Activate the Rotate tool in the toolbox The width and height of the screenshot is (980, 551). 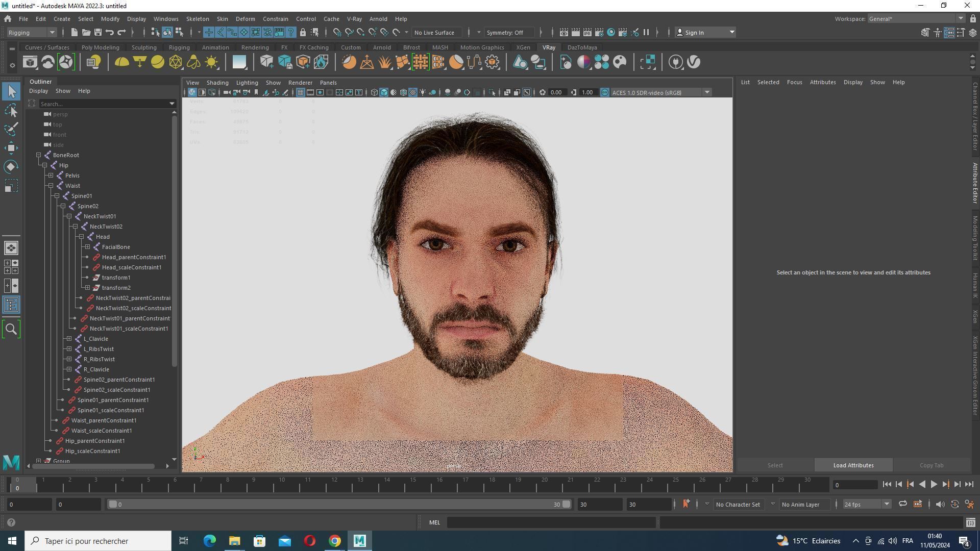pyautogui.click(x=11, y=167)
